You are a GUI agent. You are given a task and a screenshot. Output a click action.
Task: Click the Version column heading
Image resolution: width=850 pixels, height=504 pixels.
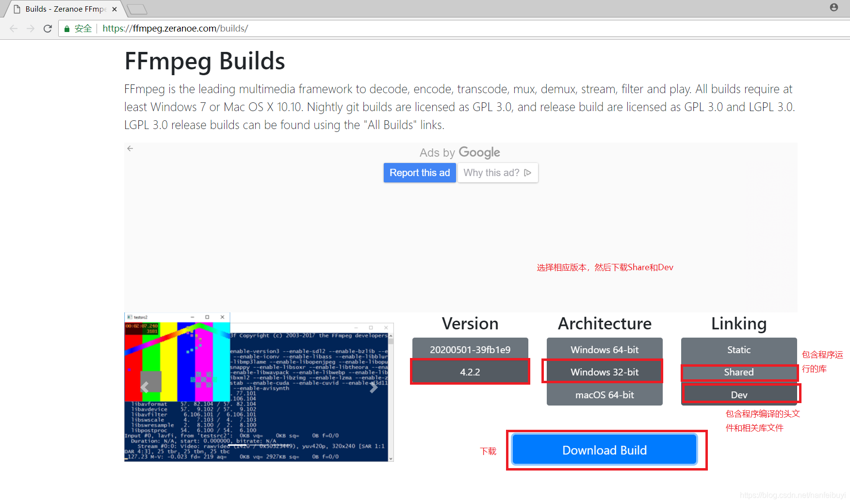click(x=470, y=324)
